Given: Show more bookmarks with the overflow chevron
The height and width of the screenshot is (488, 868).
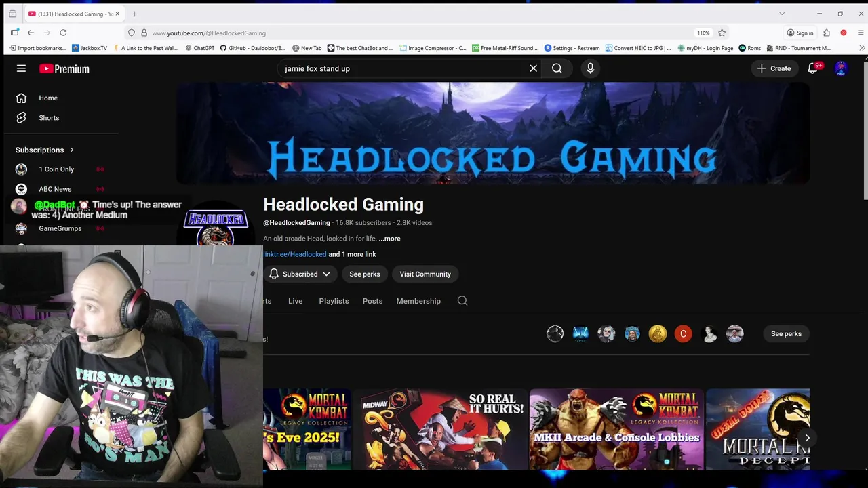Looking at the screenshot, I should click(862, 48).
